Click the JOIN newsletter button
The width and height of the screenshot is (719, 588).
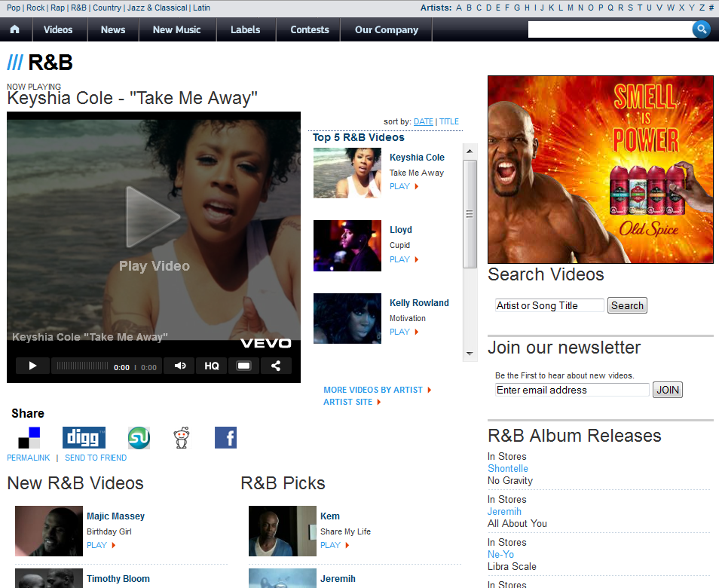(668, 390)
